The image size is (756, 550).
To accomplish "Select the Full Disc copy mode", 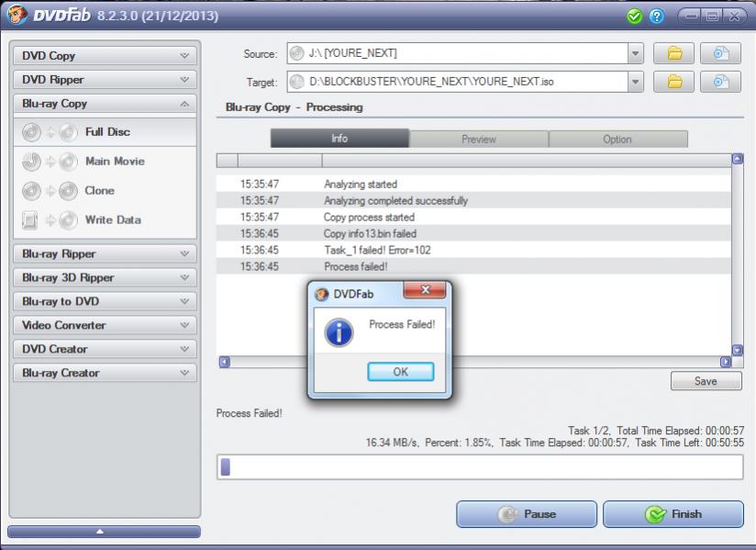I will click(106, 132).
